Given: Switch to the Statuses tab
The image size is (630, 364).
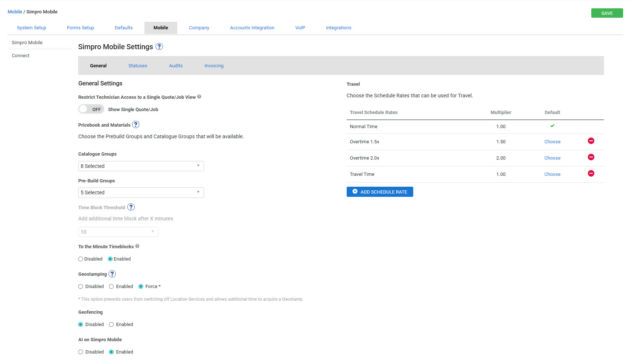Looking at the screenshot, I should [x=138, y=66].
